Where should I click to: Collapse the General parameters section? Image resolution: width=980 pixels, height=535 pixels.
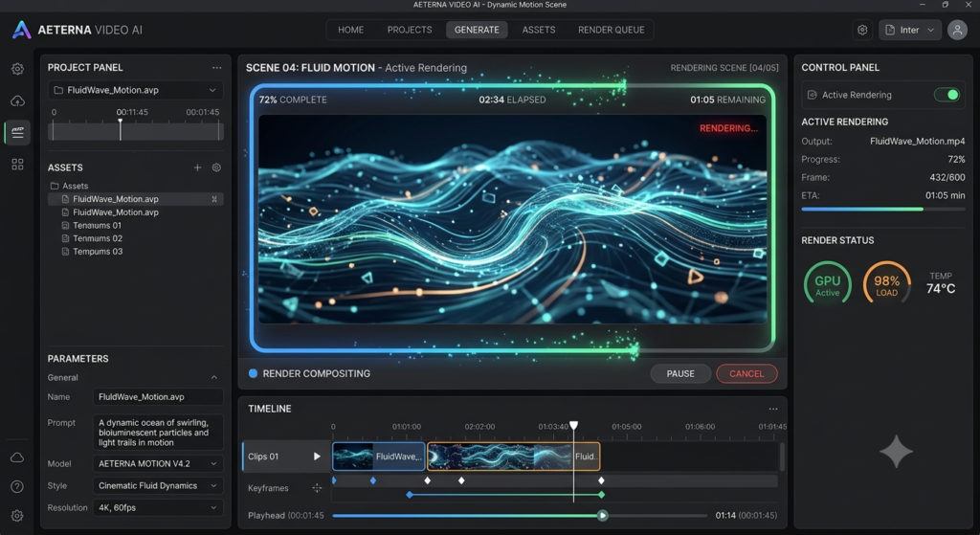point(214,377)
